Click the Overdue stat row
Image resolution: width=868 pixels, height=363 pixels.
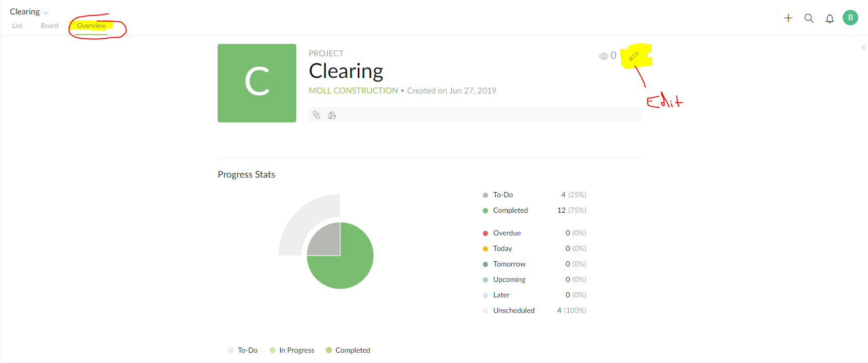(x=534, y=233)
